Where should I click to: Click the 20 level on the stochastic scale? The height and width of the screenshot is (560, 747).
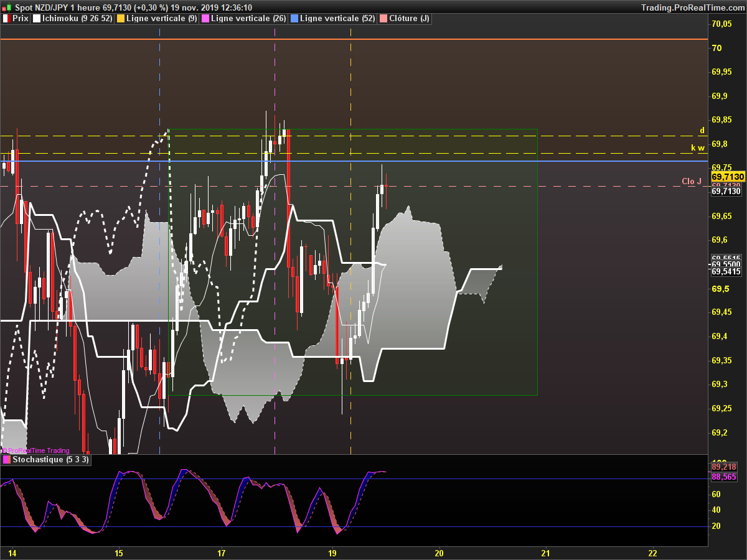pos(716,526)
